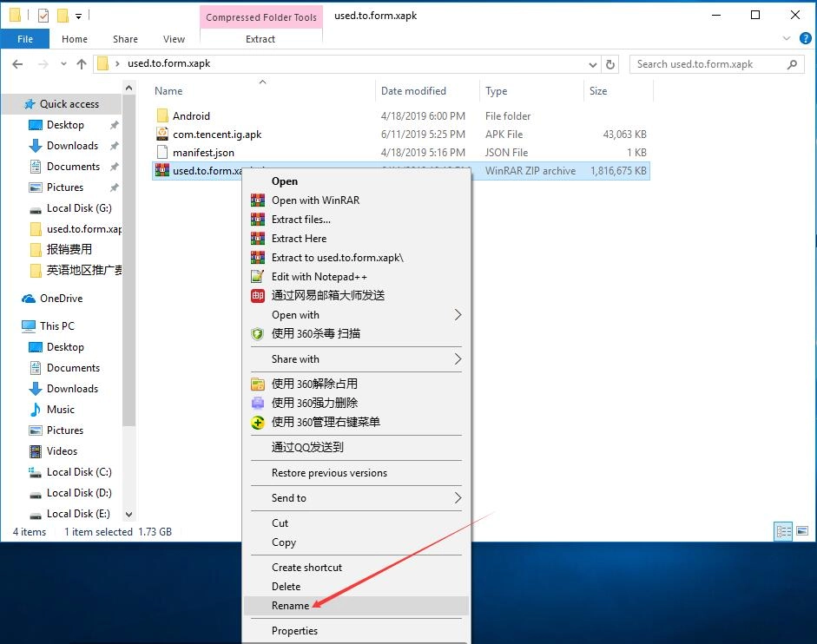Viewport: 817px width, 644px height.
Task: Open the address bar history dropdown
Action: [593, 64]
